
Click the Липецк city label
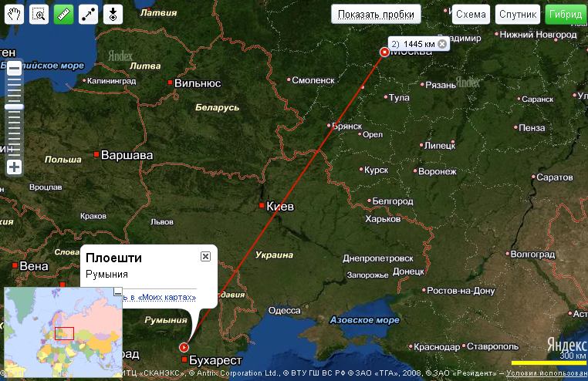coord(440,145)
